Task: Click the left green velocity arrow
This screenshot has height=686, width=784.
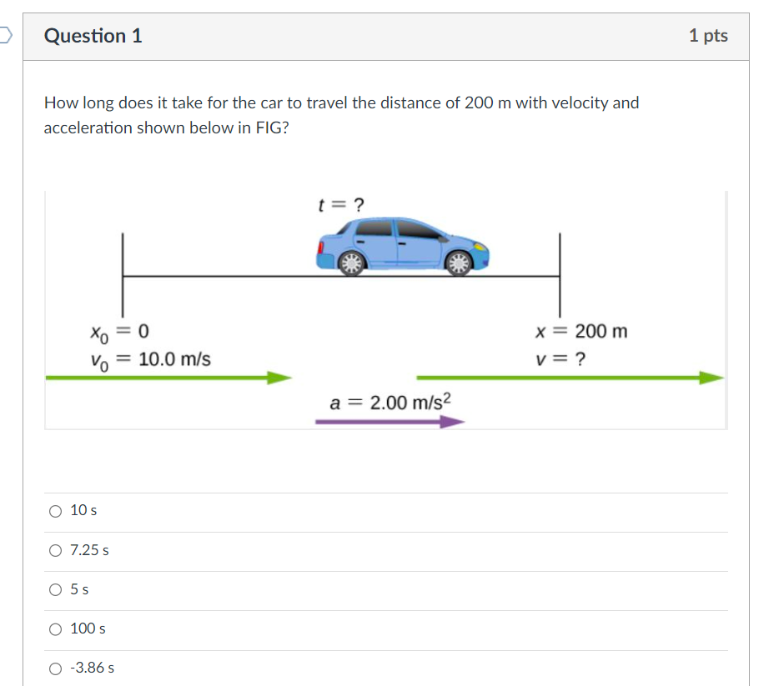Action: (167, 377)
